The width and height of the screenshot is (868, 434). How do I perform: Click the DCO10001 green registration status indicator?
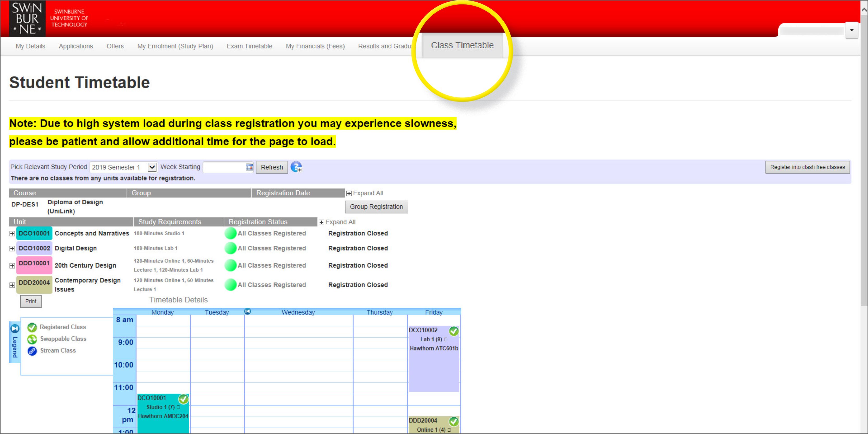pos(230,233)
